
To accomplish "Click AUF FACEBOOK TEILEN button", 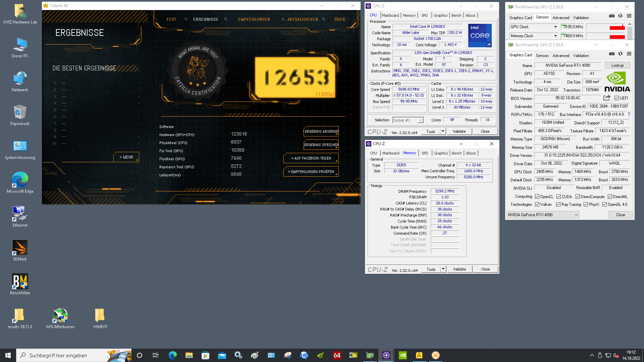I will click(x=311, y=158).
